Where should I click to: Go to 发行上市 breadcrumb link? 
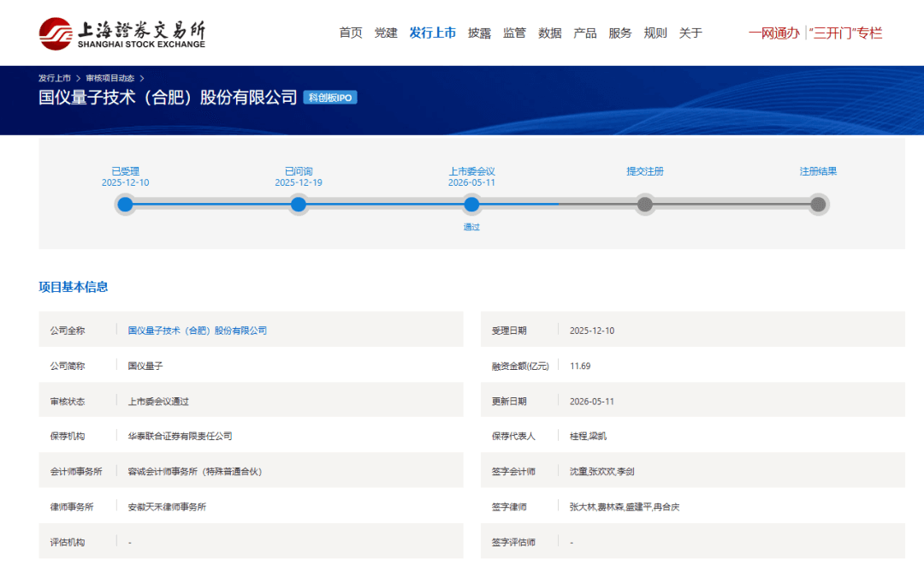point(54,78)
